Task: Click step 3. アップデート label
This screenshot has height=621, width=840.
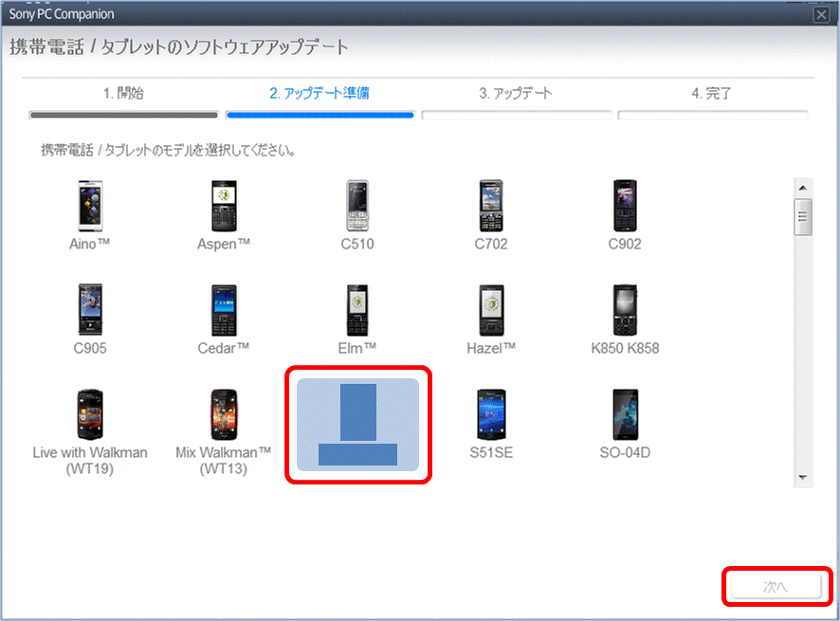Action: 516,93
